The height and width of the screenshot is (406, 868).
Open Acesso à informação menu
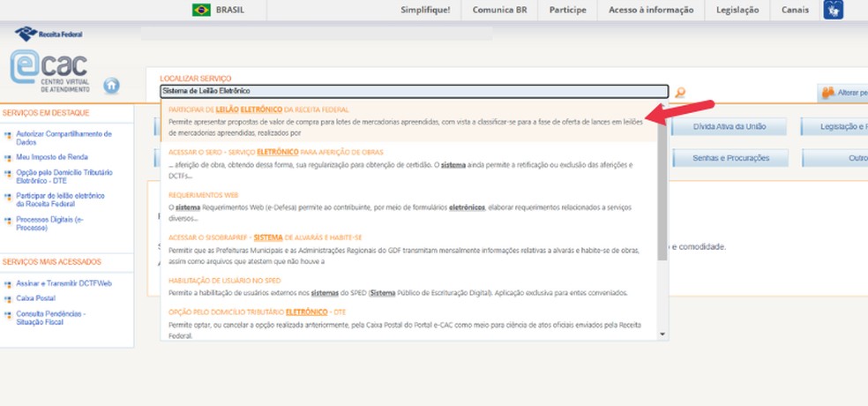tap(651, 10)
